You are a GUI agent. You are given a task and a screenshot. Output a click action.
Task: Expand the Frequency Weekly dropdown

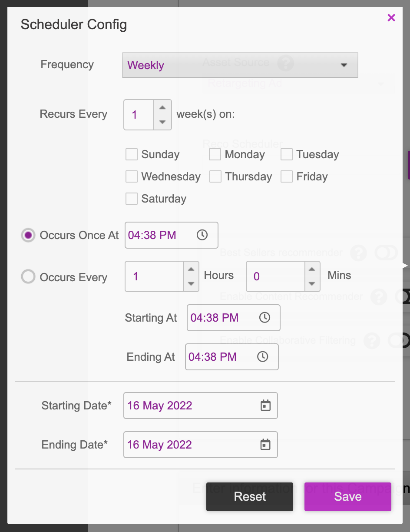coord(240,65)
